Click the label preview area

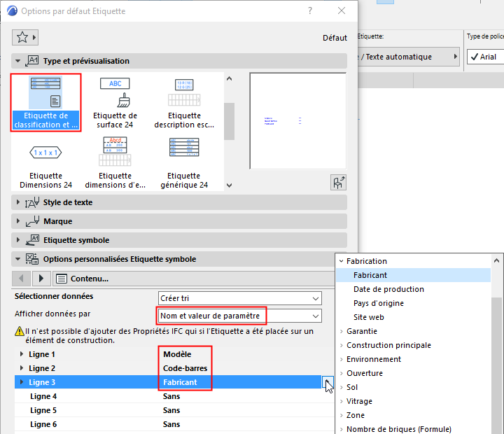coord(298,121)
